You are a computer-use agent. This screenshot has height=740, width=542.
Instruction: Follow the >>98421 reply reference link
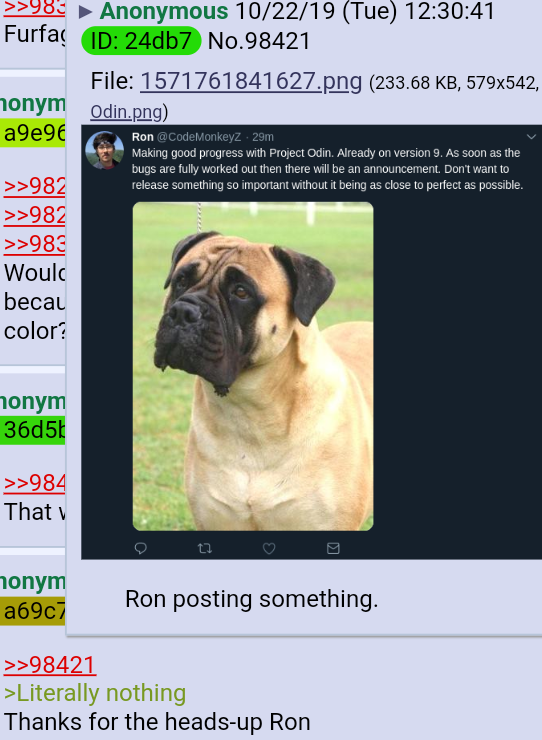point(50,664)
